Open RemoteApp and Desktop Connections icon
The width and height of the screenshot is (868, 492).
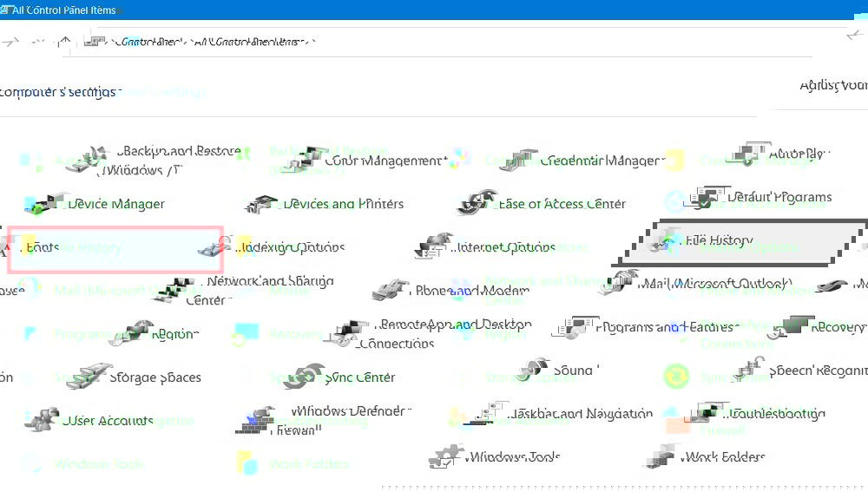tap(347, 334)
